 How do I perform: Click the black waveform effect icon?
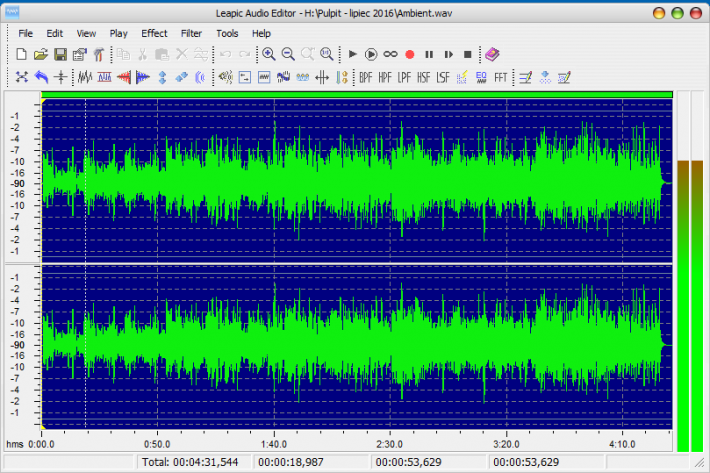pos(85,77)
